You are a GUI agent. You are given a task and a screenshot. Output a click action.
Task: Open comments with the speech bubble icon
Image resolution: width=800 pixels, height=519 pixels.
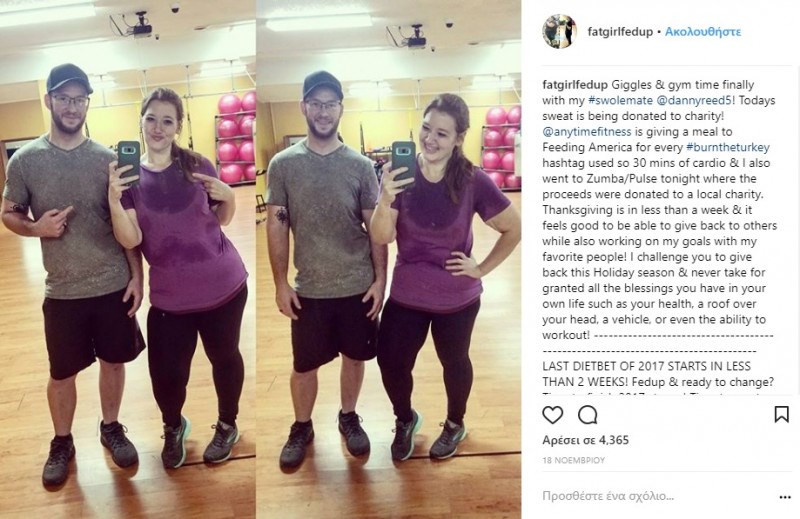pos(587,415)
